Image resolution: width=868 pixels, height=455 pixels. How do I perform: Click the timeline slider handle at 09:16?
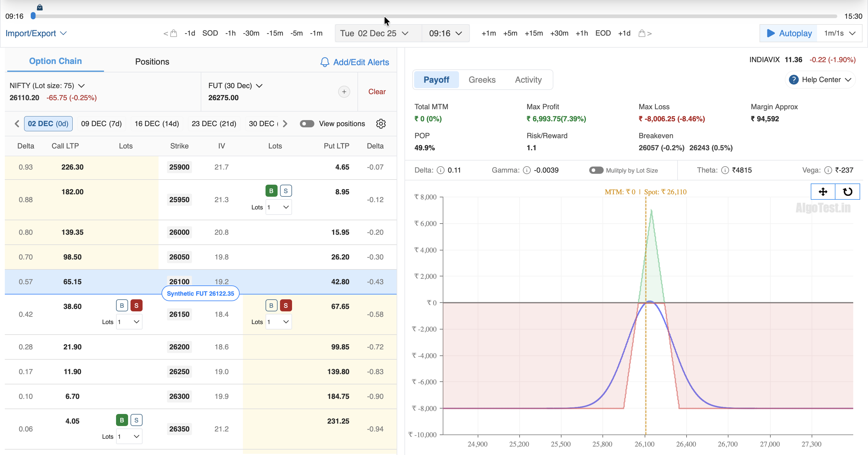(x=33, y=16)
